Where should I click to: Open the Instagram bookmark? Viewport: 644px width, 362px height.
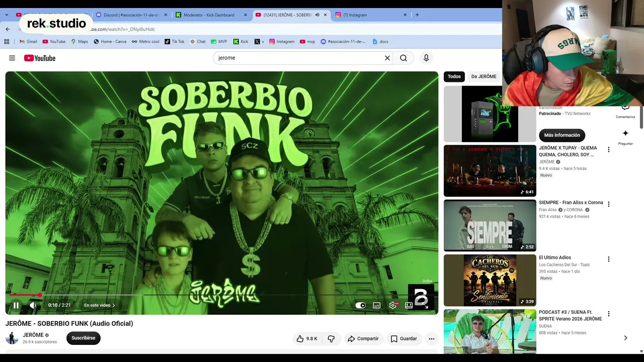[282, 42]
